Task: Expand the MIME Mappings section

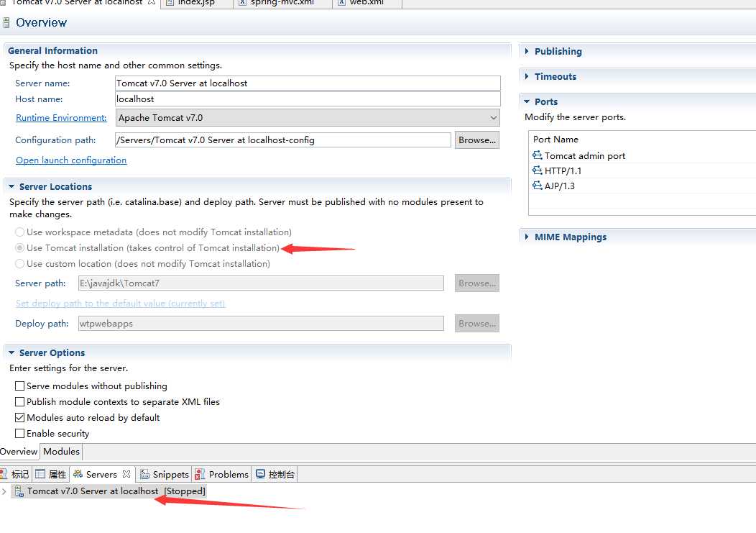Action: click(x=527, y=237)
